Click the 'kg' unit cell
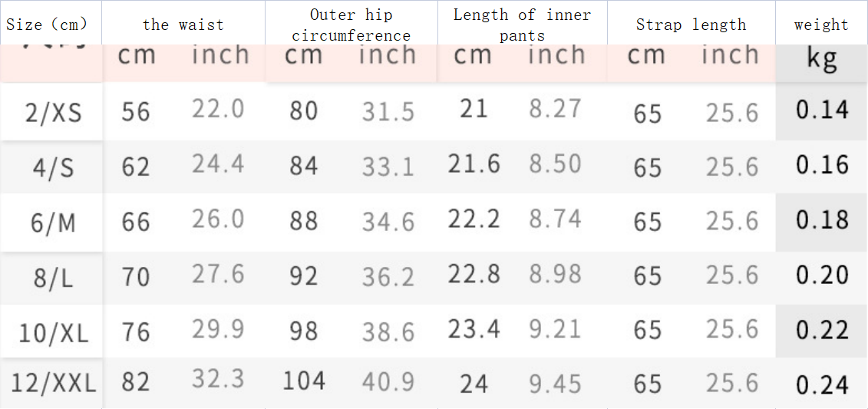The height and width of the screenshot is (409, 868). pyautogui.click(x=821, y=59)
